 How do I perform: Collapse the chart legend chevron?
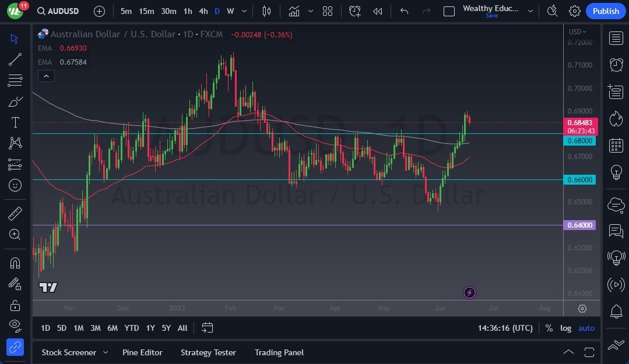click(x=46, y=76)
